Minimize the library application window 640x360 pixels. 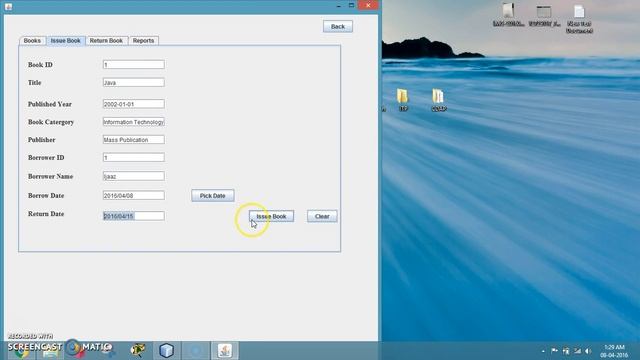(x=338, y=5)
